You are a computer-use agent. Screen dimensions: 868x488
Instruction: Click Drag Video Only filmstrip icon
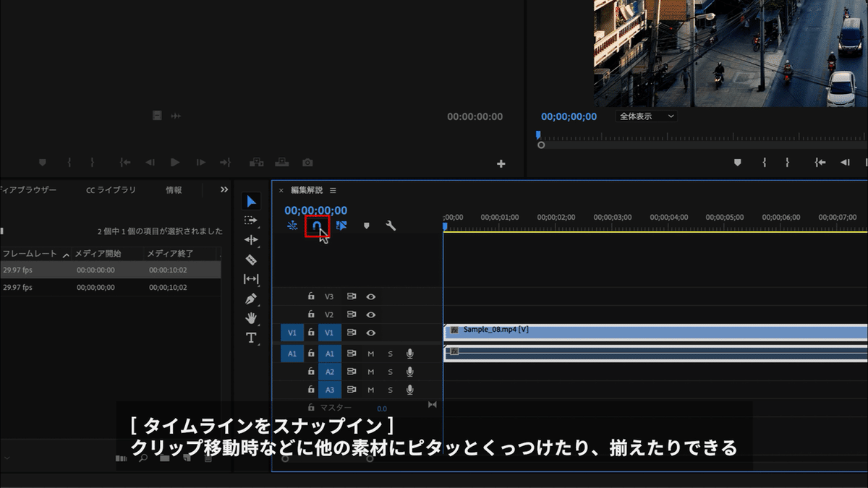tap(157, 116)
